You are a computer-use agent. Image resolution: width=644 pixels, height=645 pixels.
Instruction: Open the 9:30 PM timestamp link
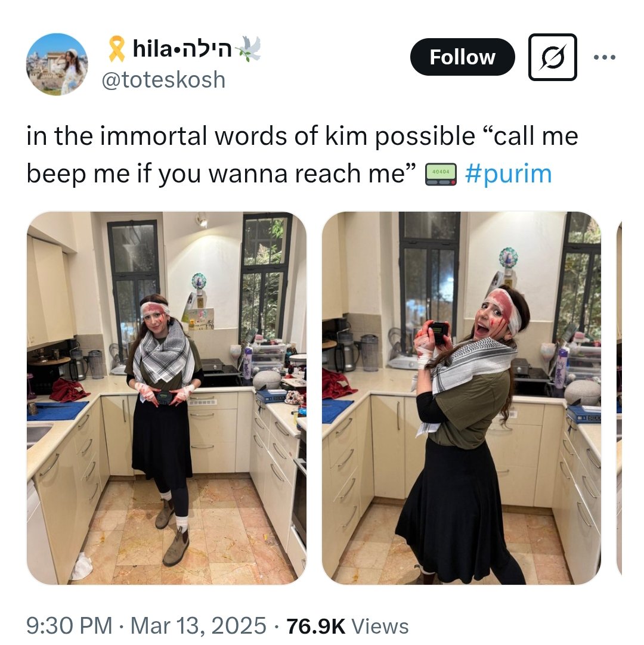coord(69,625)
